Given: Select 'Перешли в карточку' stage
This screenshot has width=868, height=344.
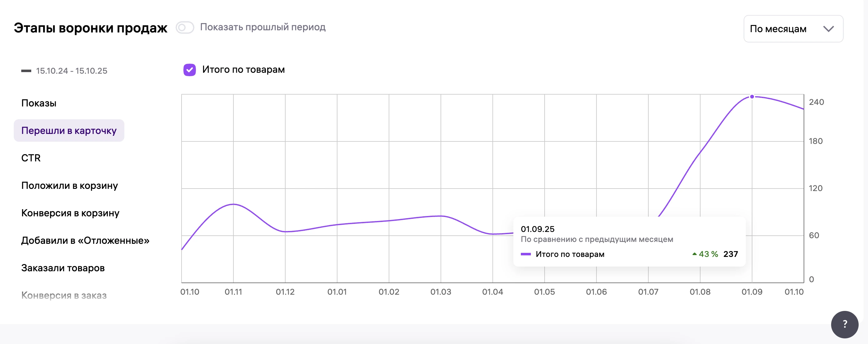Looking at the screenshot, I should pyautogui.click(x=69, y=130).
